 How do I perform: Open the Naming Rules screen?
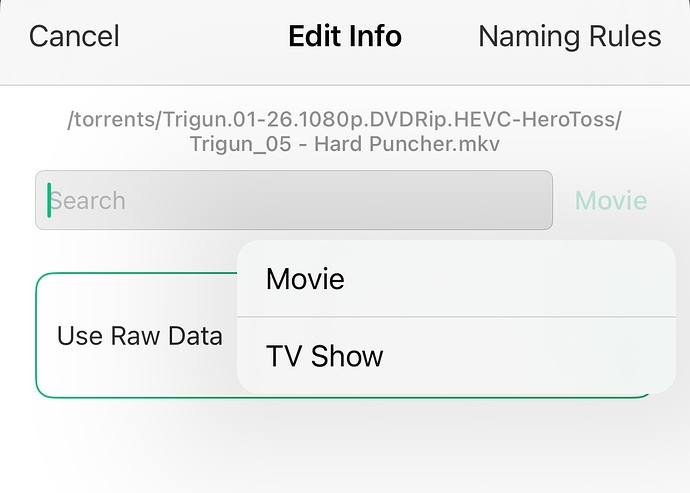pos(569,37)
